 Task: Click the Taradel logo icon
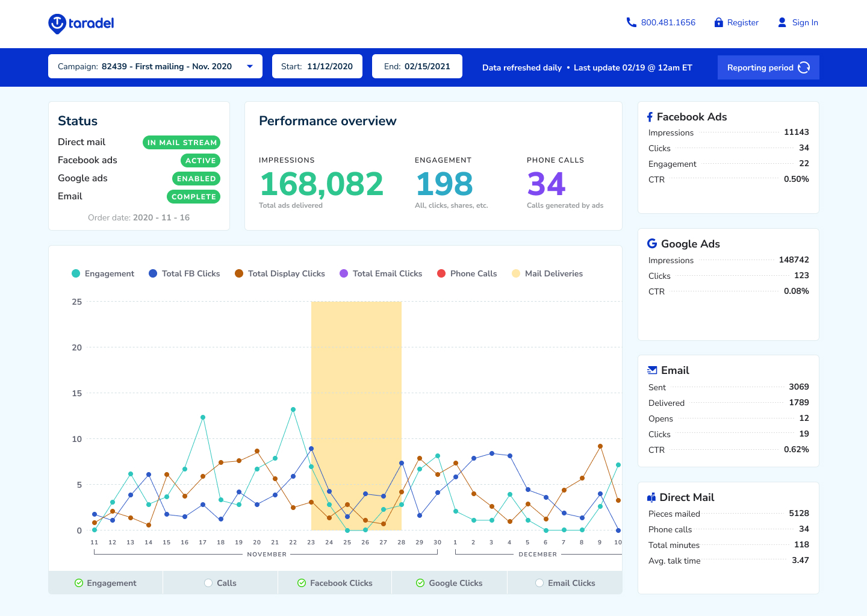[57, 23]
